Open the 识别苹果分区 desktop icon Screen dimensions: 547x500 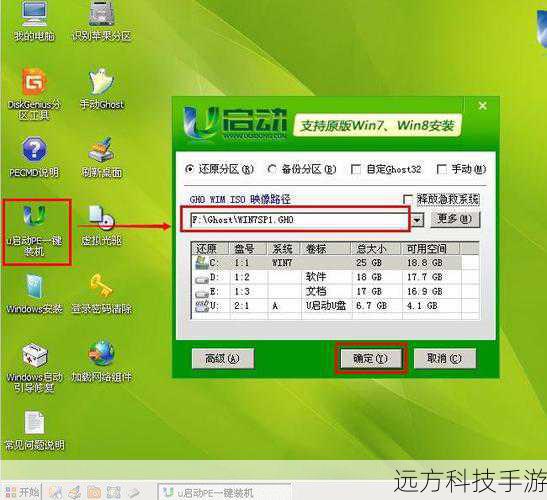coord(101,21)
